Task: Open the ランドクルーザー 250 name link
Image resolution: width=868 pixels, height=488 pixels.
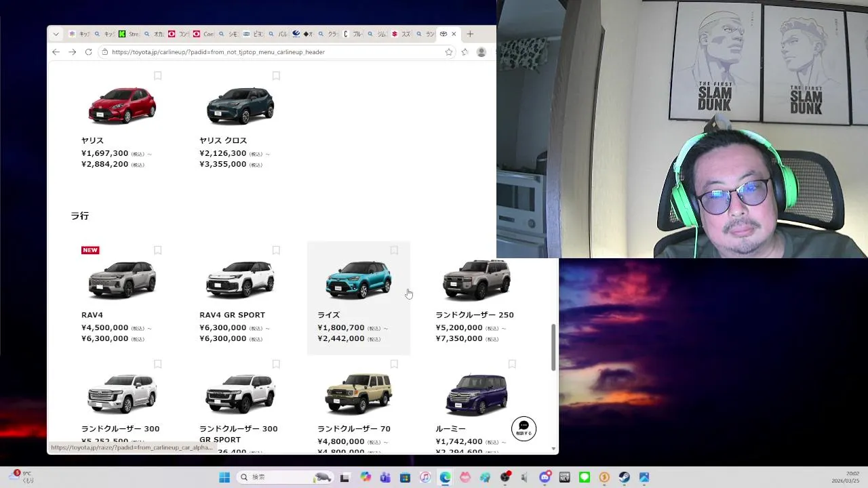Action: [x=475, y=315]
